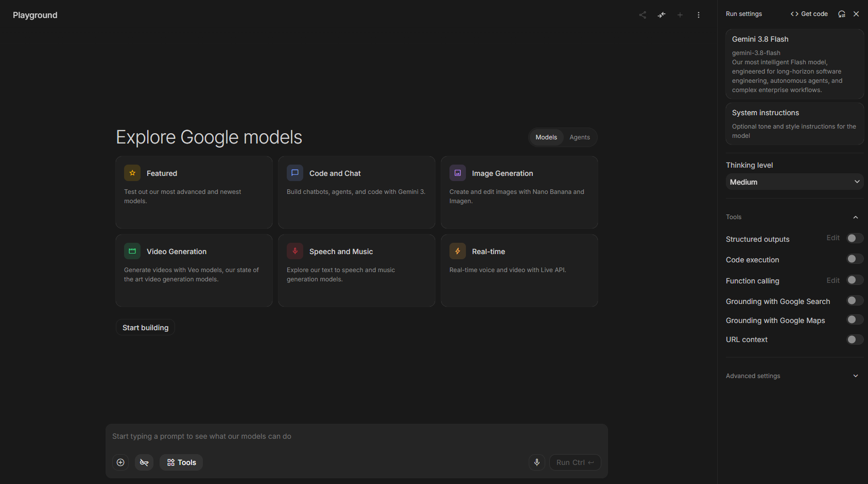Click the Code and Chat bubble icon

tap(295, 173)
